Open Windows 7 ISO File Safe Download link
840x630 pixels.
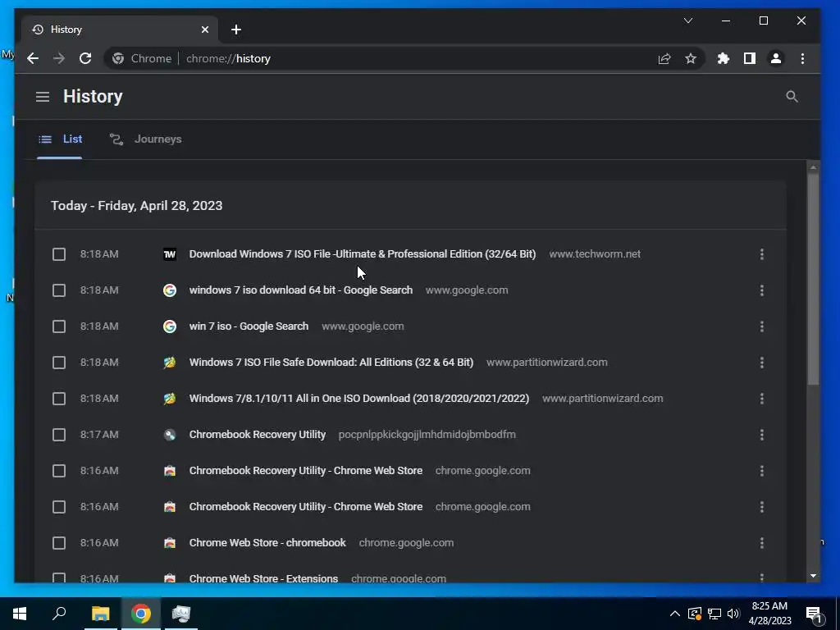click(331, 363)
